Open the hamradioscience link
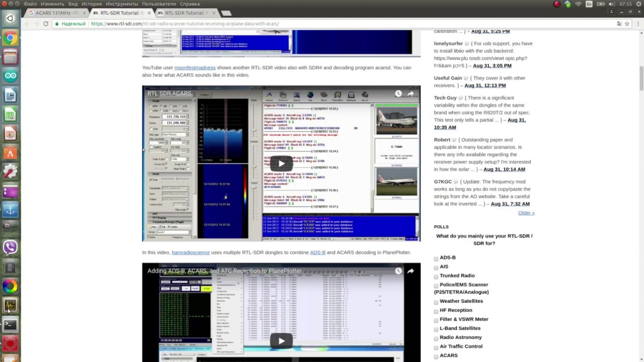Screen dimensions: 644x362 point(191,252)
